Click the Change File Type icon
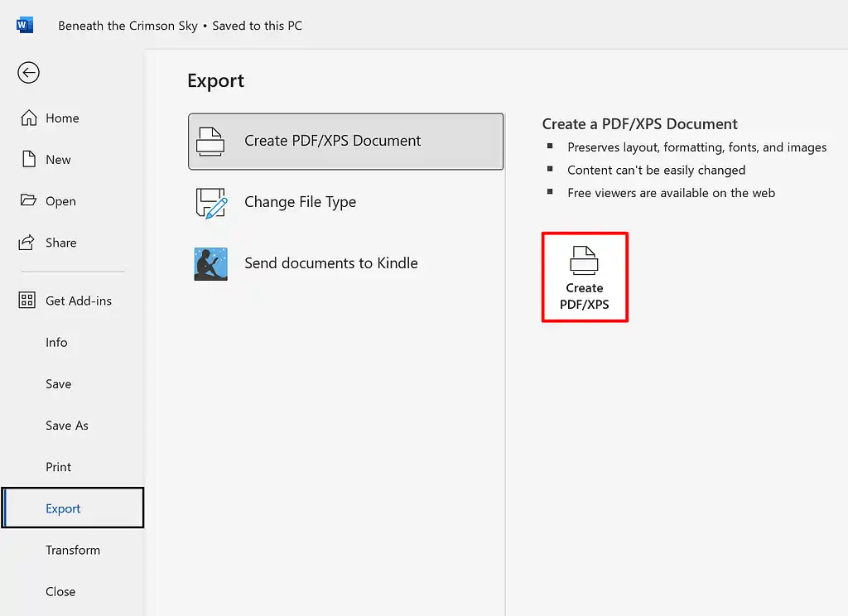848x616 pixels. point(210,202)
